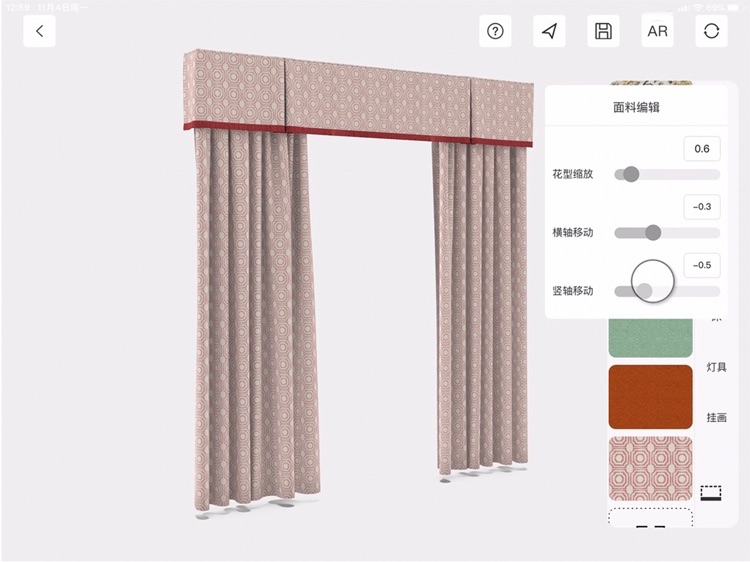750x562 pixels.
Task: Go back with the left chevron button
Action: pos(39,31)
